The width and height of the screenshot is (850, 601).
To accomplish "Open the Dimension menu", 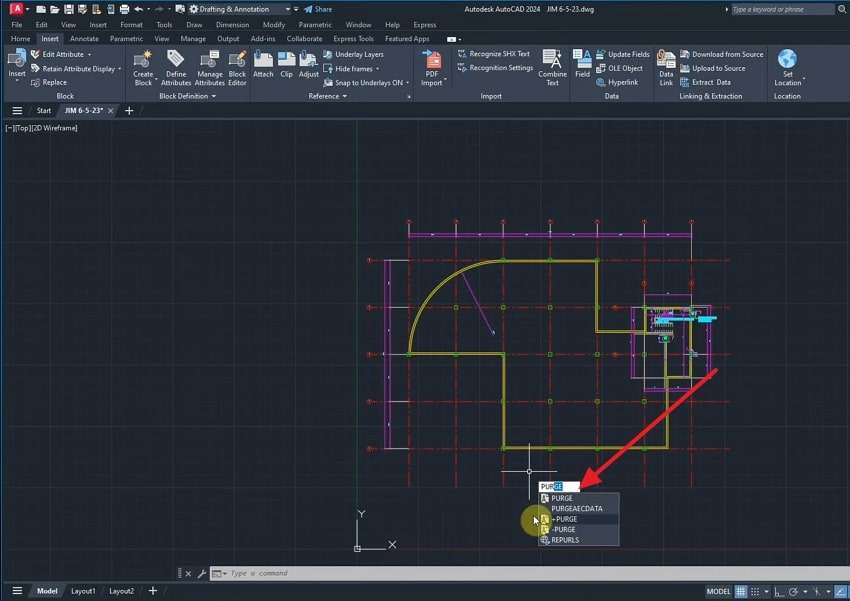I will point(232,25).
